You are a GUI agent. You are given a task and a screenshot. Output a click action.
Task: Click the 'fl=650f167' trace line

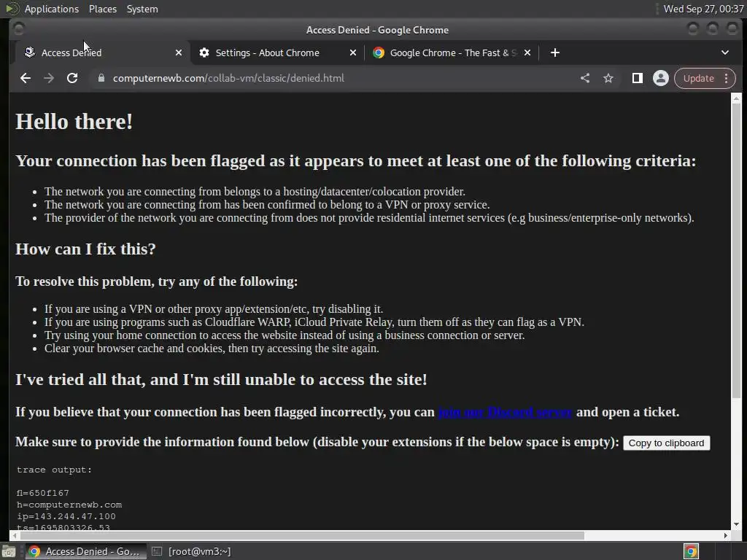coord(43,493)
